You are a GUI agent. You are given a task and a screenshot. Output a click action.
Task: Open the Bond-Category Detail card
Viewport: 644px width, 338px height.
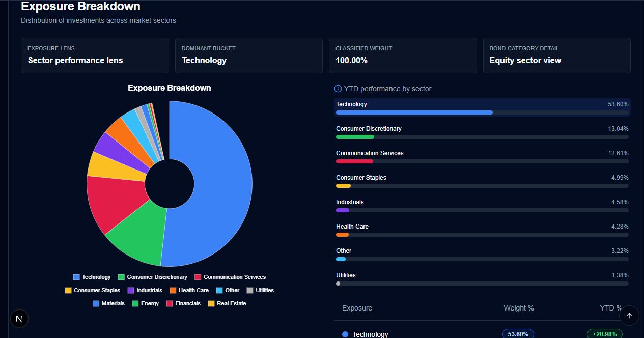coord(557,55)
